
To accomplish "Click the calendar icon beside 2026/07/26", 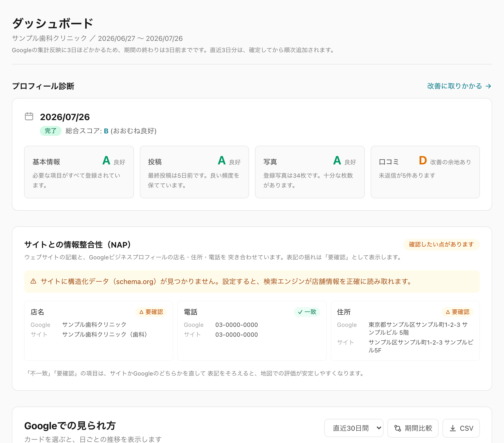I will tap(29, 116).
